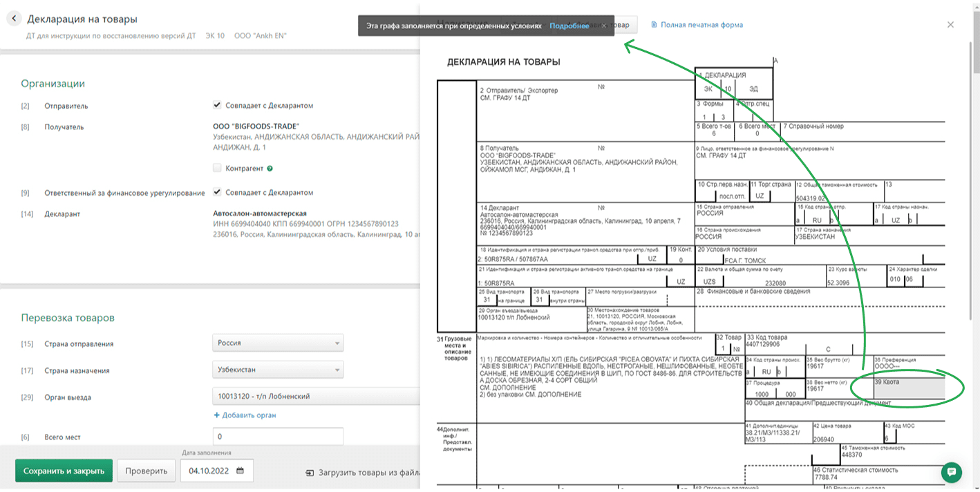Enable the Контрагент checkbox
Screen dimensions: 980x492
218,168
